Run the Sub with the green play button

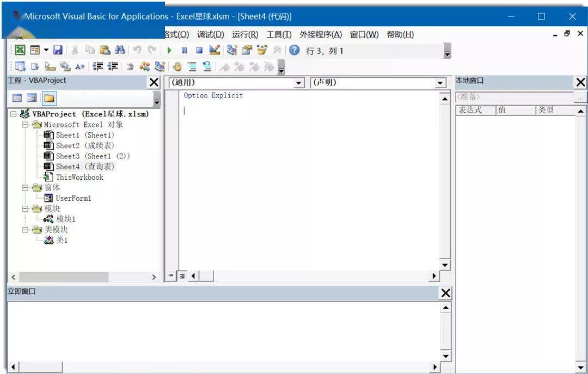(169, 50)
